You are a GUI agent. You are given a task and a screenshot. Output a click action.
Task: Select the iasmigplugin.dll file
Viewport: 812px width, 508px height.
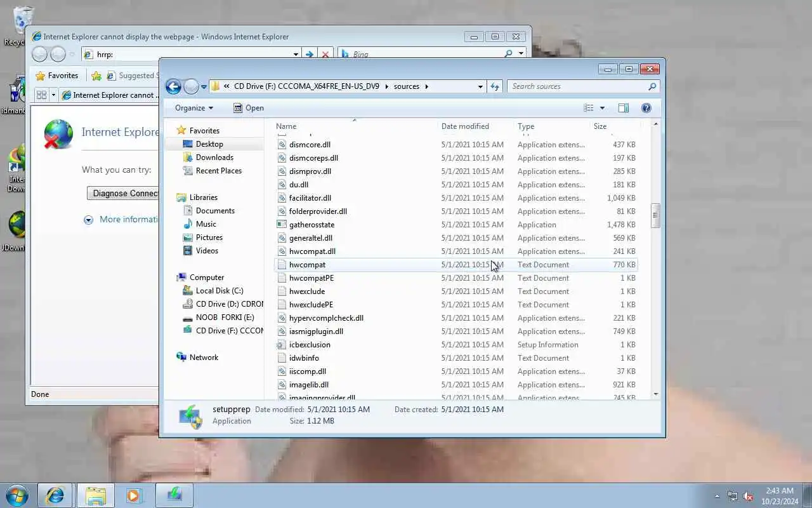[316, 331]
